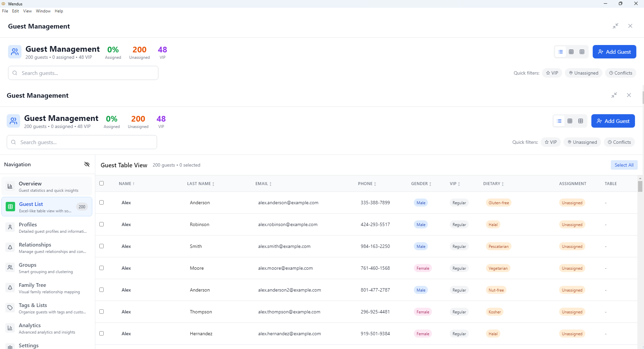Screen dimensions: 644x349
Task: Click the Relationships icon in navigation
Action: point(10,247)
